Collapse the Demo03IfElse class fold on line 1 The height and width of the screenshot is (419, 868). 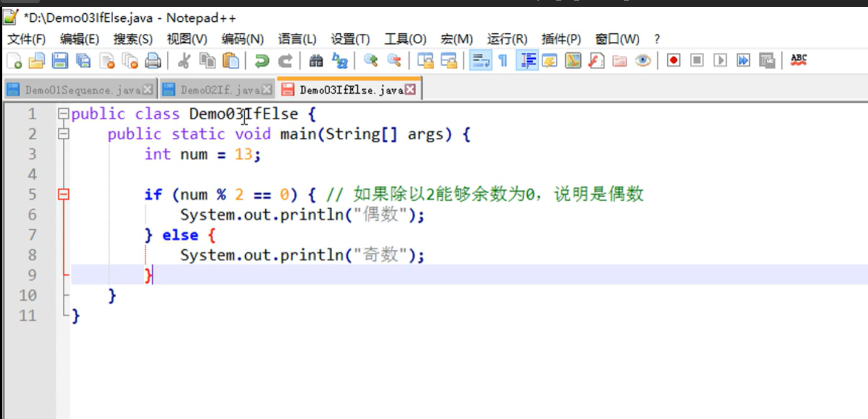click(63, 114)
